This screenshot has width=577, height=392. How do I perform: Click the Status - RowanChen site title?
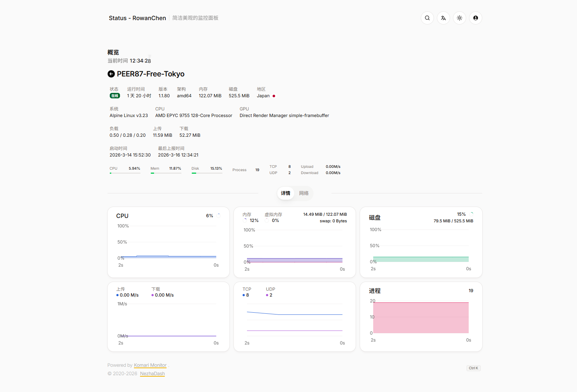[x=137, y=18]
